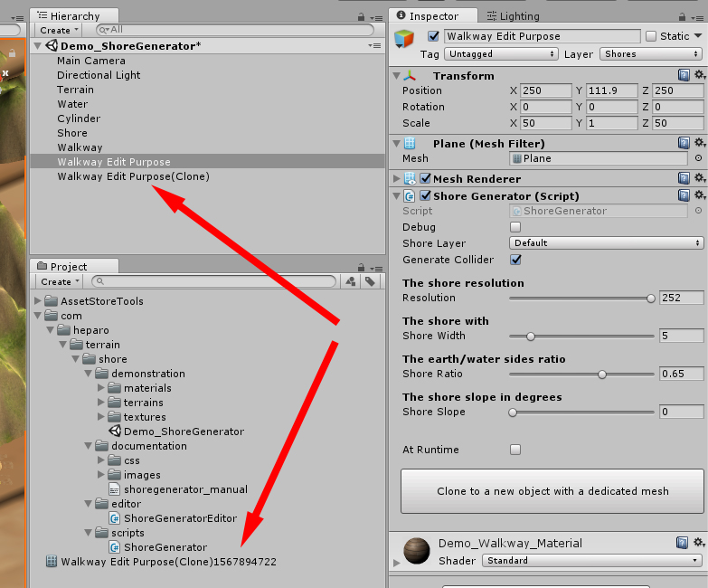Disable the Mesh Renderer component checkbox
This screenshot has width=708, height=588.
click(425, 178)
